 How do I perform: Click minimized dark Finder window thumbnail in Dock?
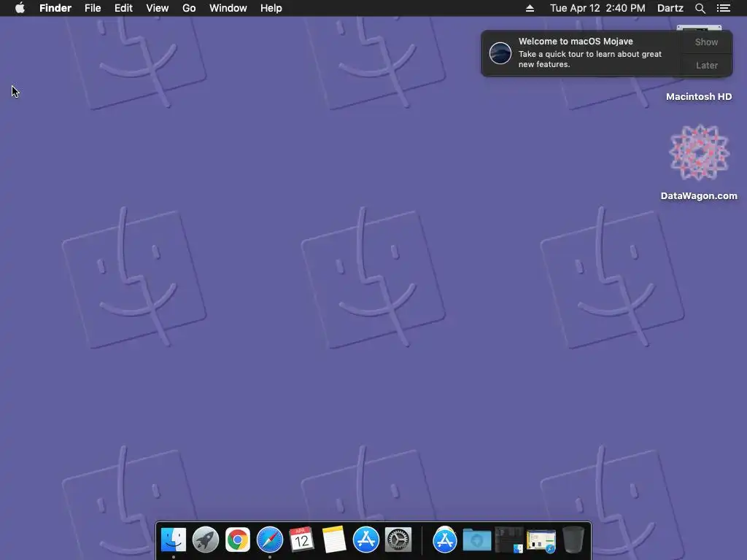coord(508,540)
